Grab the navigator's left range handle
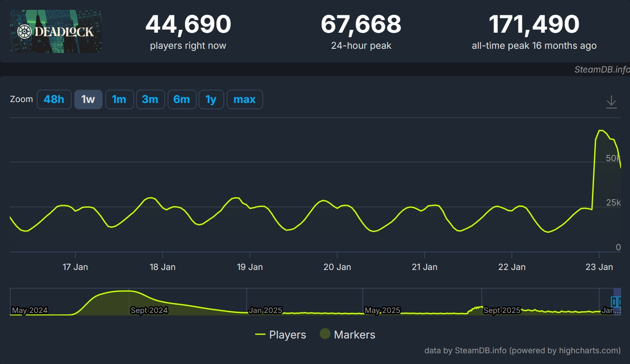The height and width of the screenshot is (364, 630). point(614,302)
